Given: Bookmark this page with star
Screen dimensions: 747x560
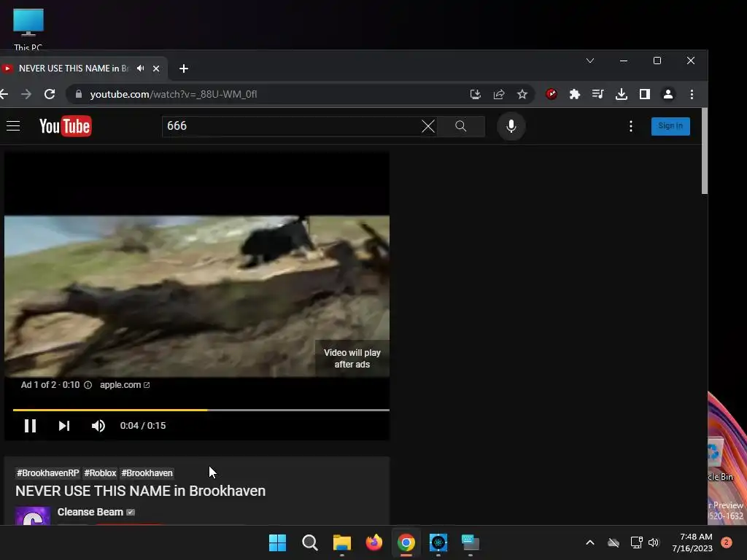Looking at the screenshot, I should [522, 94].
